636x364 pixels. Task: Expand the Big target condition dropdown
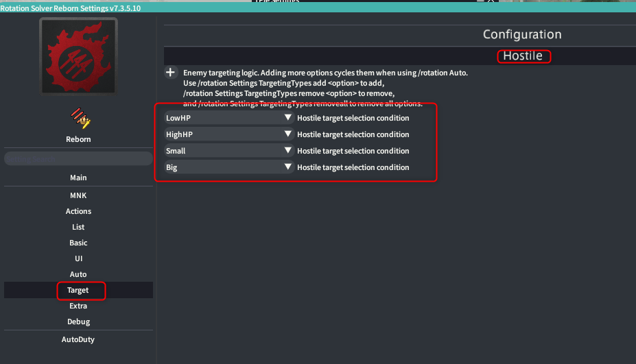pos(229,167)
